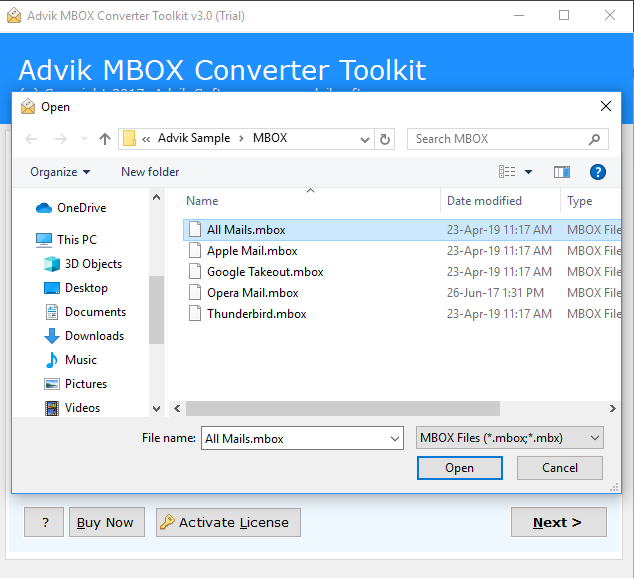Image resolution: width=634 pixels, height=578 pixels.
Task: Click the address bar overflow chevron «
Action: coord(146,139)
